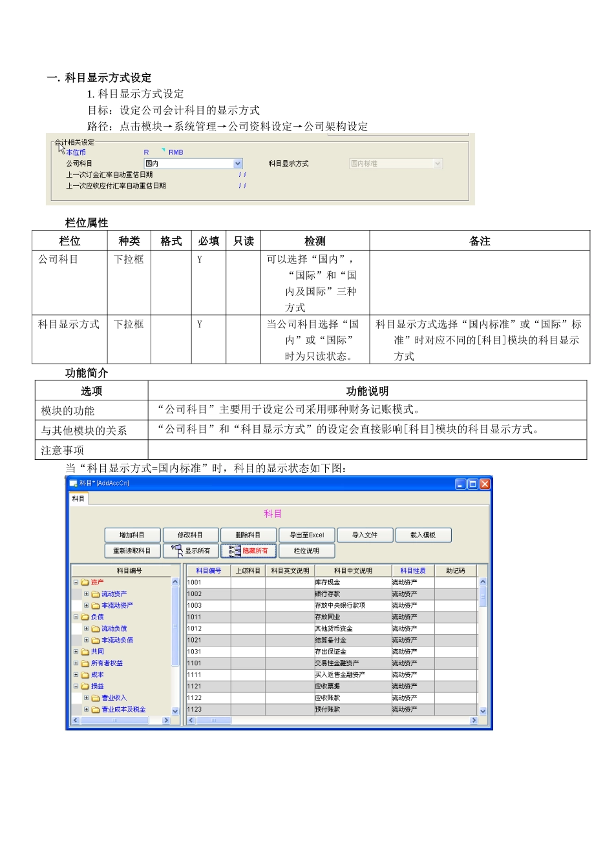614x868 pixels.
Task: Select the 非流动负债 folder icon
Action: pos(96,641)
